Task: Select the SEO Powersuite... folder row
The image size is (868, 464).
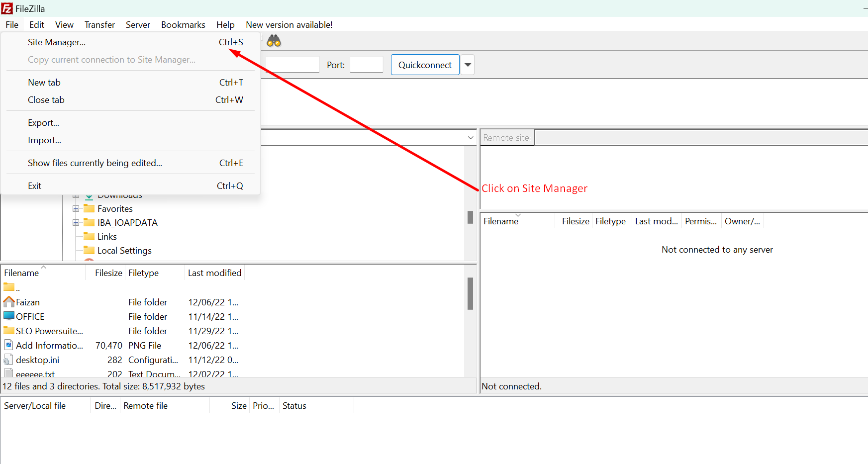Action: point(122,331)
